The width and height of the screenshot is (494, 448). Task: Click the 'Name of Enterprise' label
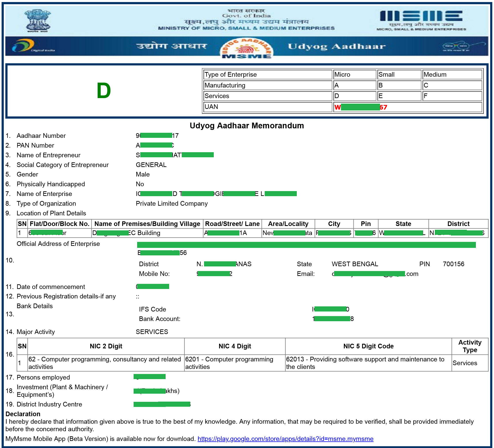(44, 194)
